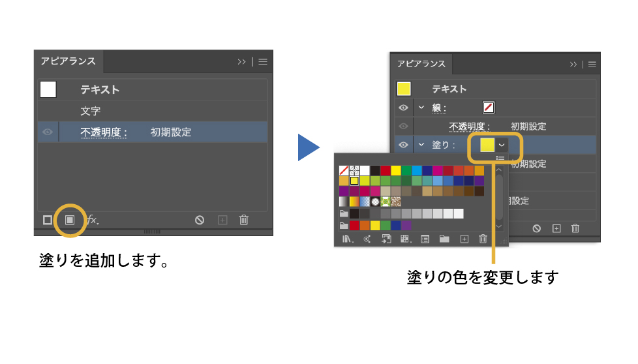Click the grayscale color group folder icon

click(344, 213)
